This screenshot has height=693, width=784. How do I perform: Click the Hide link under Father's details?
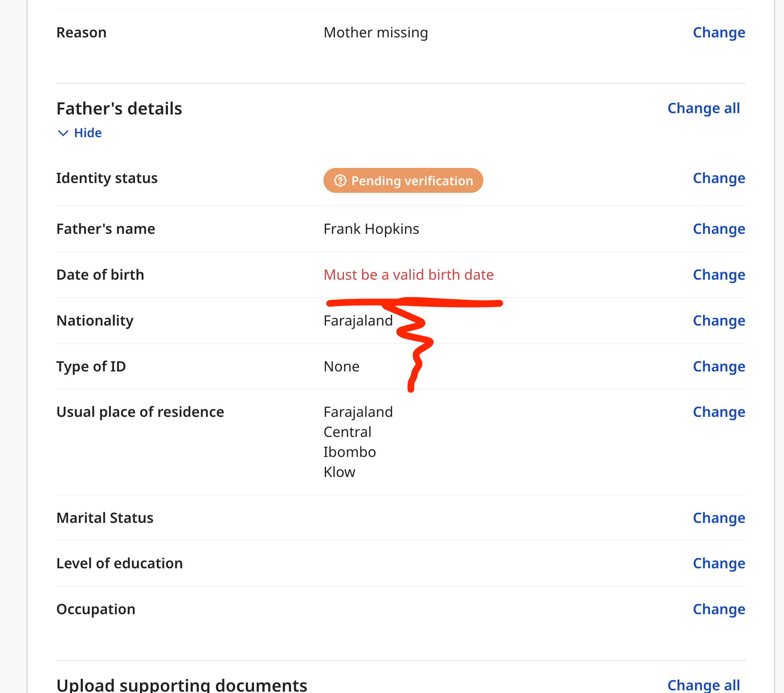(x=88, y=133)
